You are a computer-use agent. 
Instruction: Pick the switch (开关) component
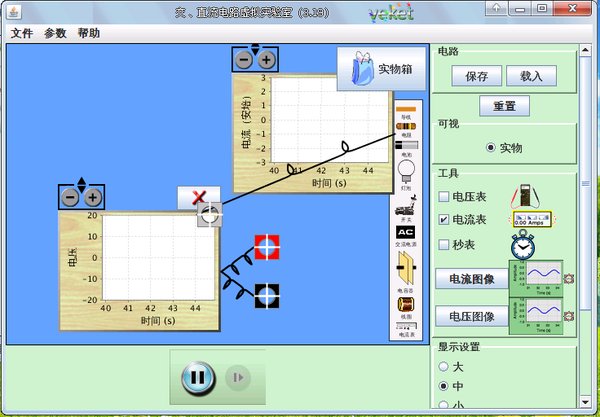click(x=406, y=206)
